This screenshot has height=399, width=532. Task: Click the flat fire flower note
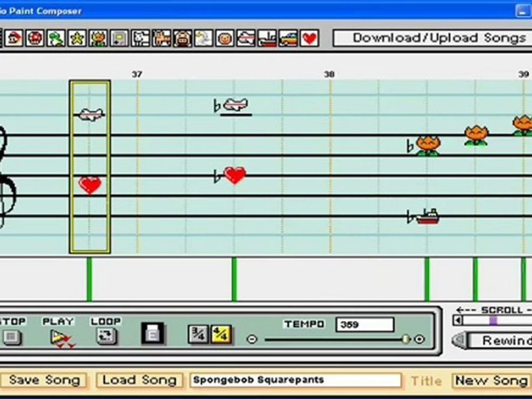428,146
